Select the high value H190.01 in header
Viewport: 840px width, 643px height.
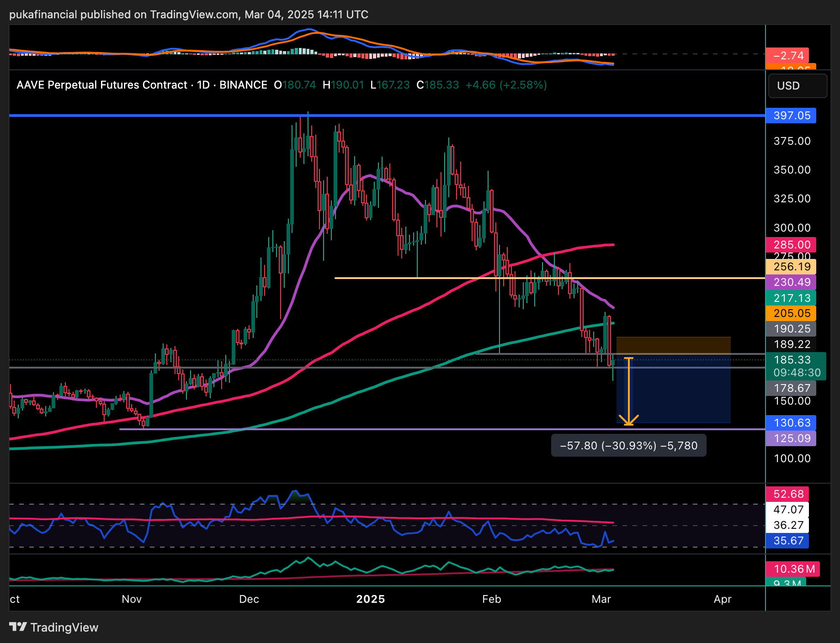coord(343,85)
